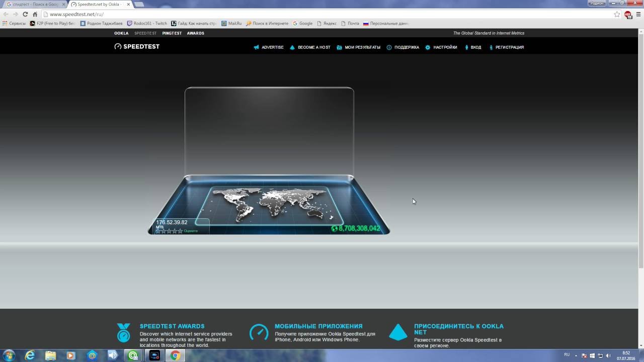Rate the MTS provider with the stars

coord(170,231)
